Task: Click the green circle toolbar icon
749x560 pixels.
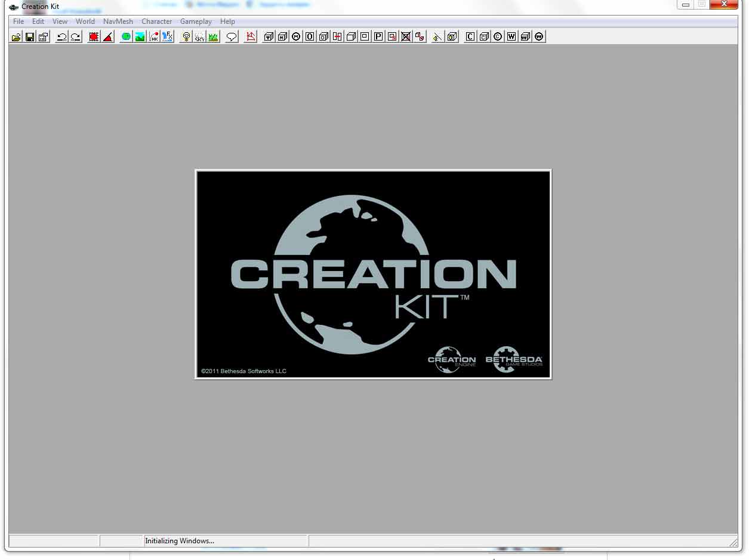Action: coord(126,37)
